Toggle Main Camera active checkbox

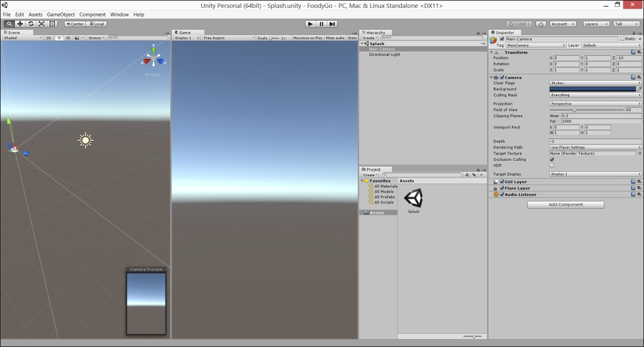tap(502, 39)
